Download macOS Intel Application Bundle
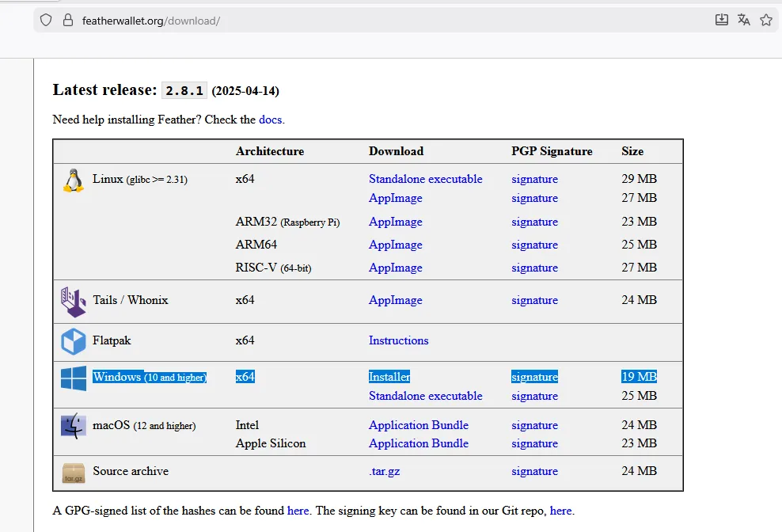The height and width of the screenshot is (532, 782). tap(419, 425)
